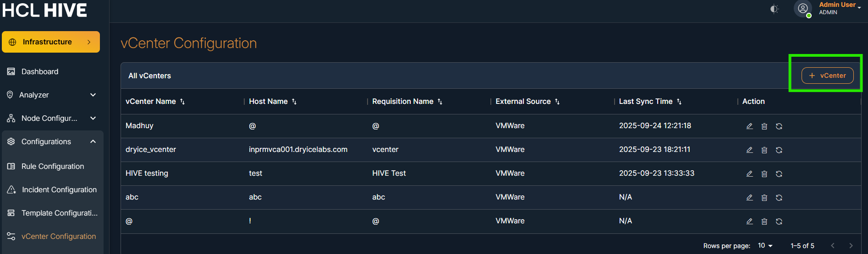868x254 pixels.
Task: Sort by Last Sync Time column
Action: (x=679, y=102)
